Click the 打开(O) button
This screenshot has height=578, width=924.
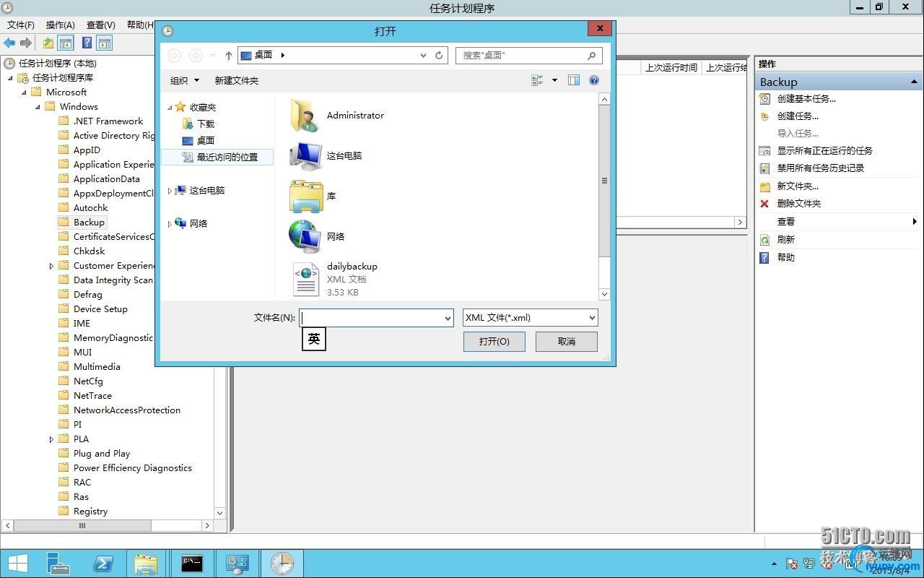494,342
